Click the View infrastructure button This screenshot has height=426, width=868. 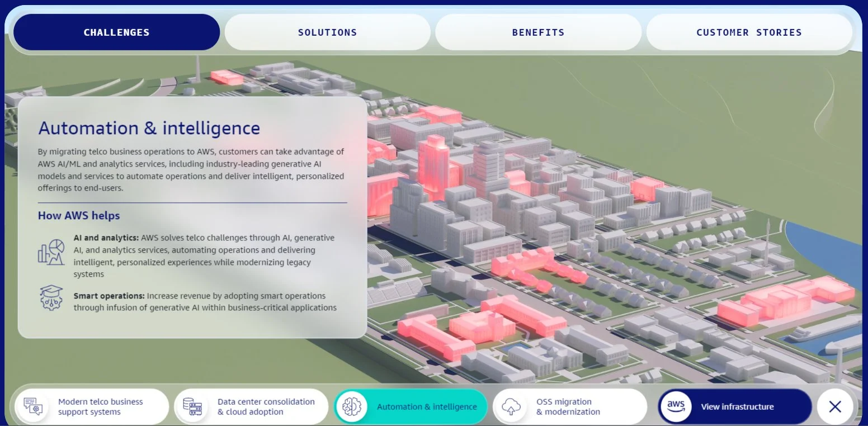[x=735, y=406]
